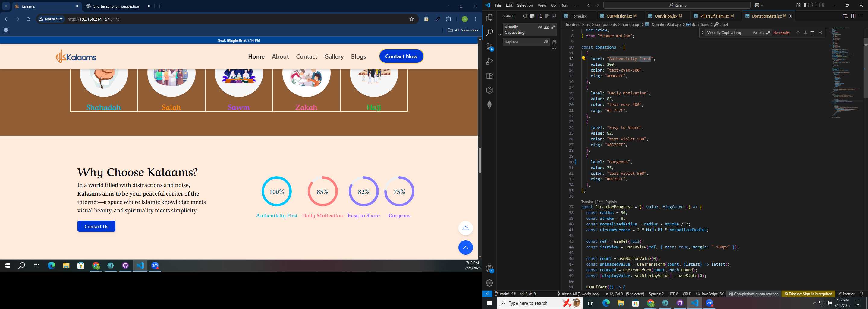This screenshot has width=868, height=309.
Task: Open the Extensions view in VS Code
Action: pyautogui.click(x=489, y=76)
